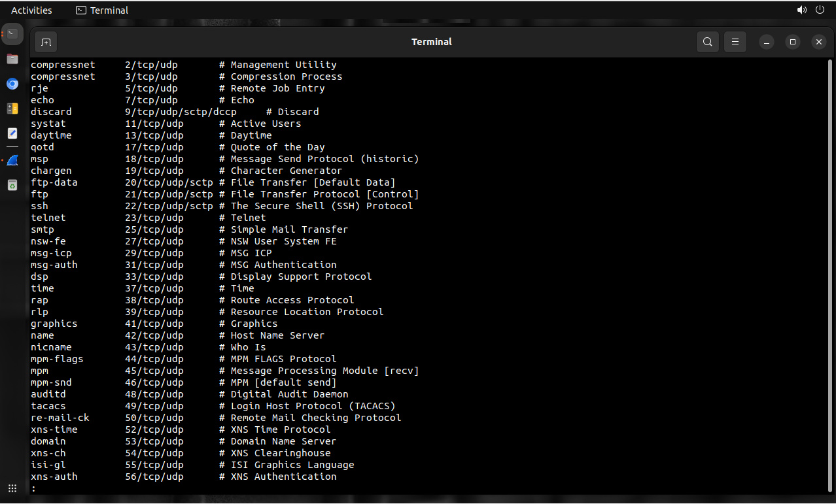Open a new terminal tab

tap(46, 42)
